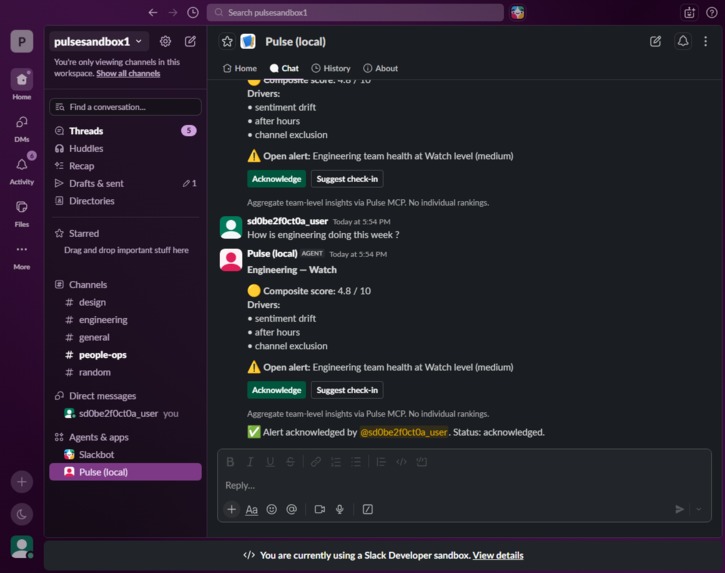725x573 pixels.
Task: Open the #design channel
Action: [125, 302]
